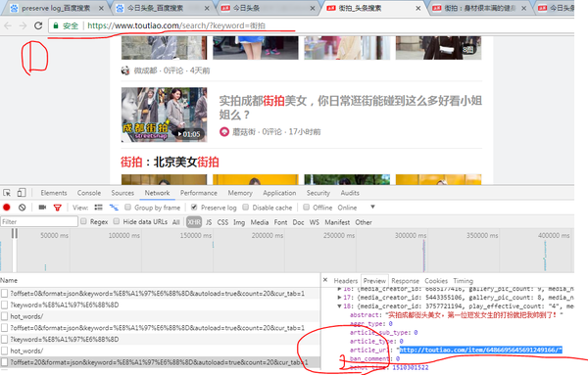Click the capture screenshots camera icon
Image resolution: width=588 pixels, height=375 pixels.
tap(42, 208)
